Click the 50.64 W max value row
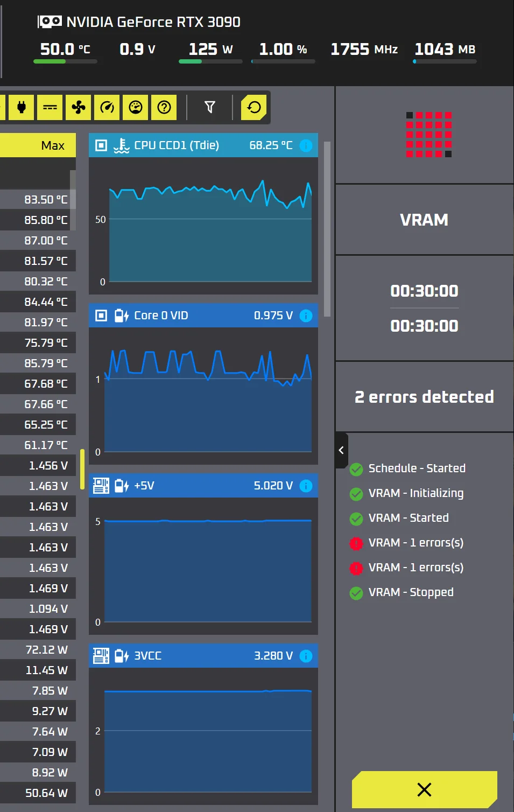The image size is (514, 812). [38, 793]
